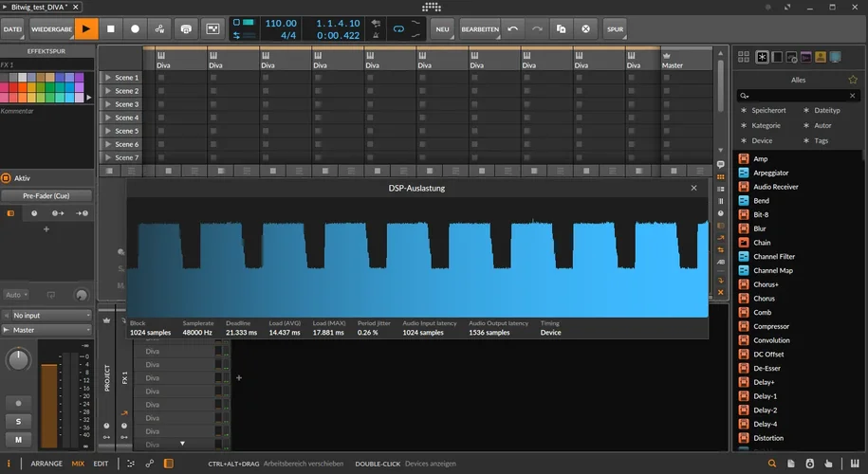Image resolution: width=868 pixels, height=474 pixels.
Task: Arm the Record button in the transport
Action: pyautogui.click(x=135, y=28)
